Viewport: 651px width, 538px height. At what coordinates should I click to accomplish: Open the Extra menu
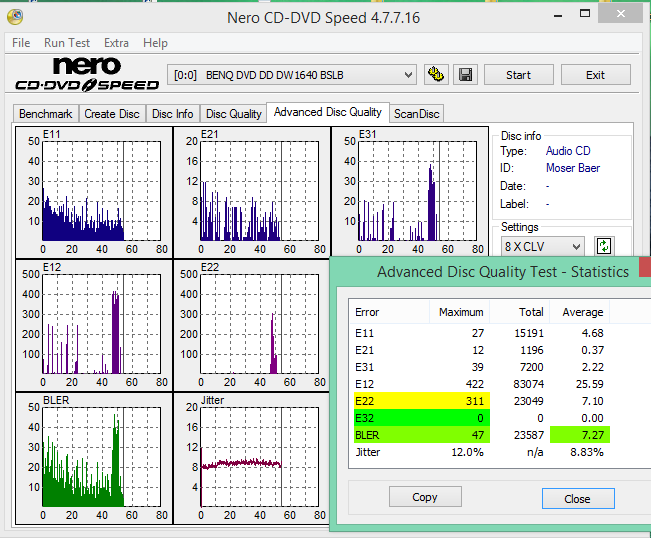pyautogui.click(x=116, y=43)
